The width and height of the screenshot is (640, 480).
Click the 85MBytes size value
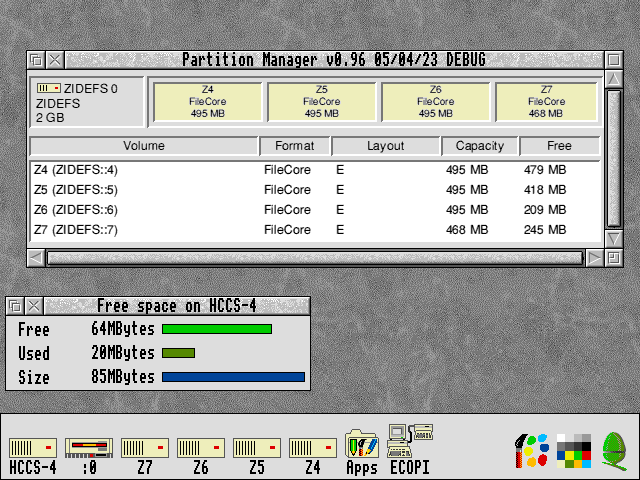123,377
